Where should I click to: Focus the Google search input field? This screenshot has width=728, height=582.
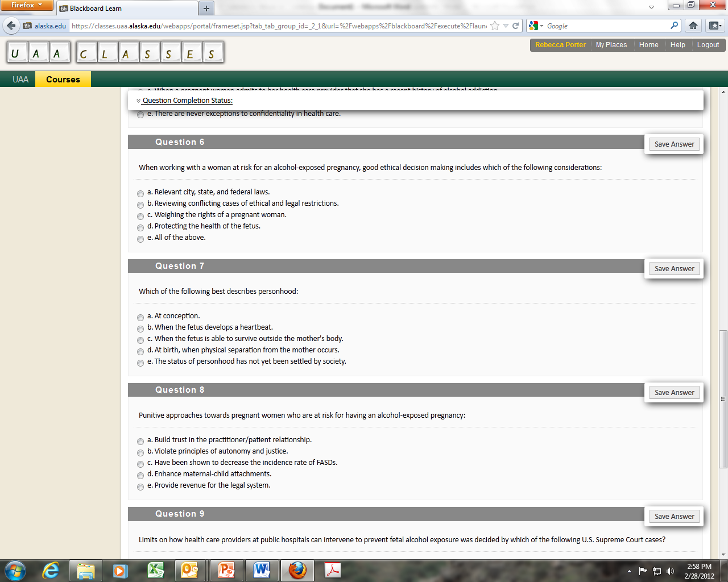coord(607,26)
